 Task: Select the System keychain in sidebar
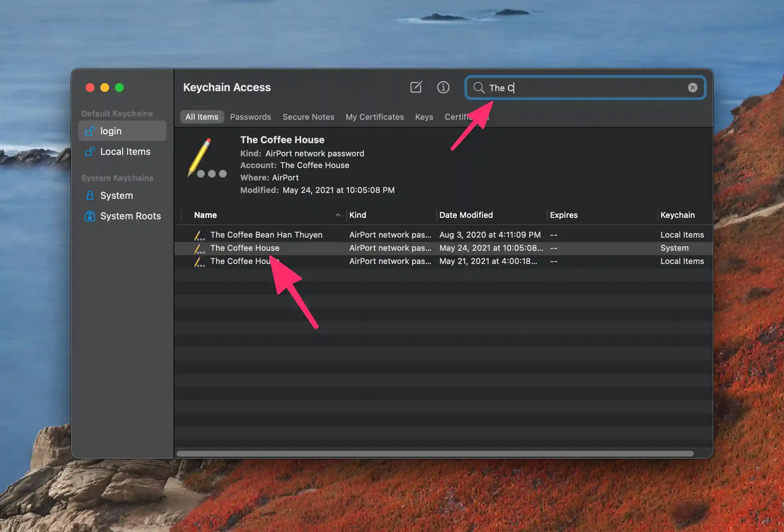116,195
